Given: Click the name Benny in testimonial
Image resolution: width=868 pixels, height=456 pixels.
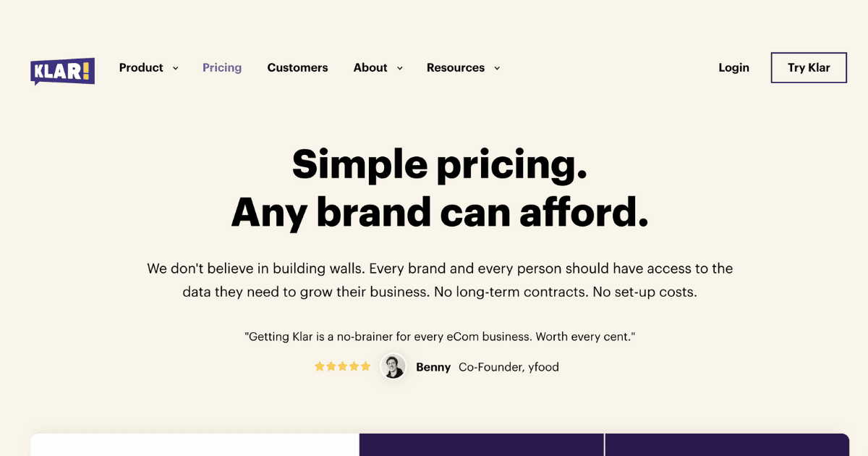Looking at the screenshot, I should point(433,367).
